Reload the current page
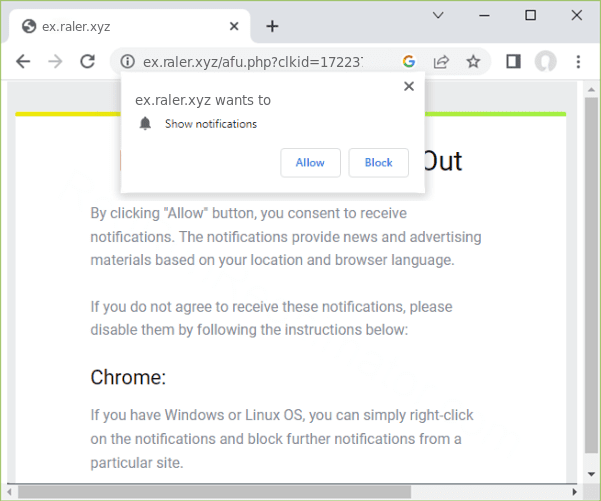The width and height of the screenshot is (601, 501). 87,62
